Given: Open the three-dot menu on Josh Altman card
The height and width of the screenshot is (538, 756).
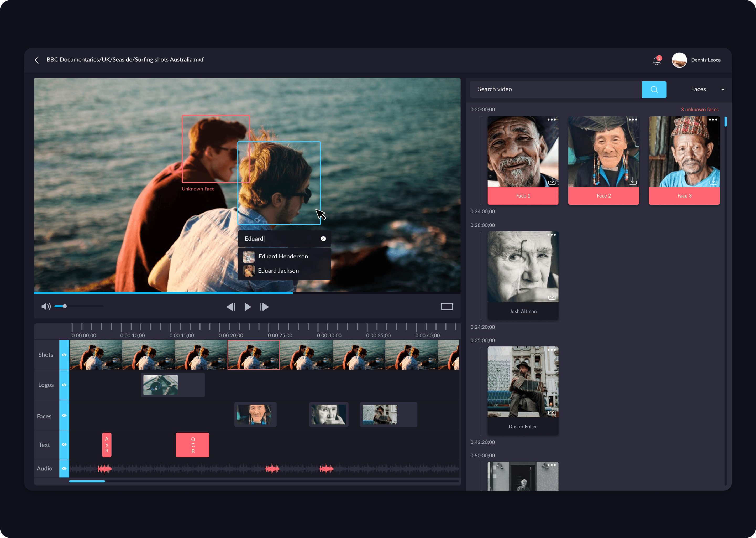Looking at the screenshot, I should (552, 235).
